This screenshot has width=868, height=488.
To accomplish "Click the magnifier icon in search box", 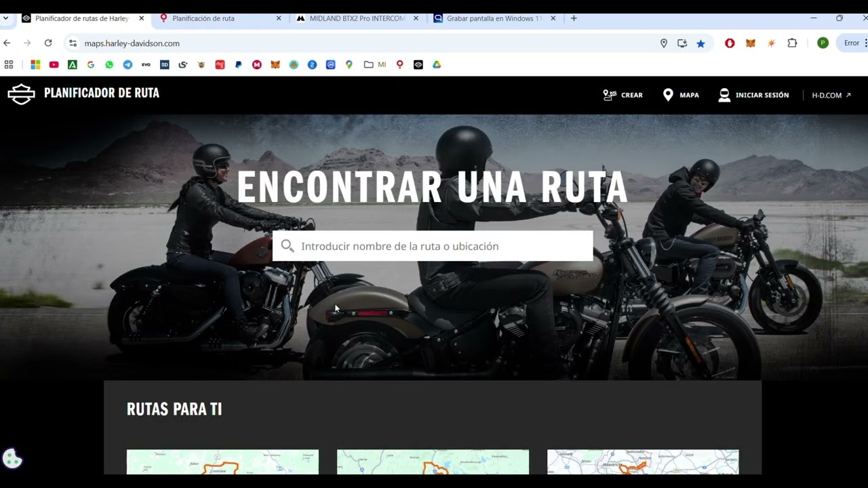I will coord(288,246).
